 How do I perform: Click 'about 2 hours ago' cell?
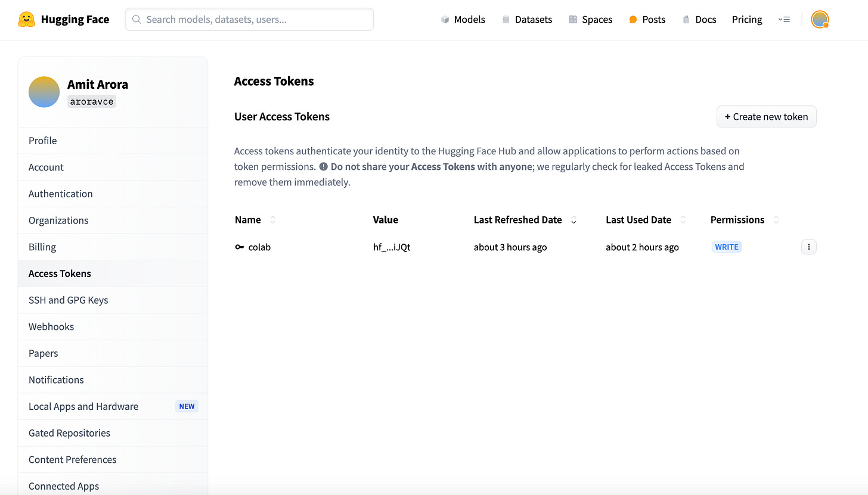[642, 247]
